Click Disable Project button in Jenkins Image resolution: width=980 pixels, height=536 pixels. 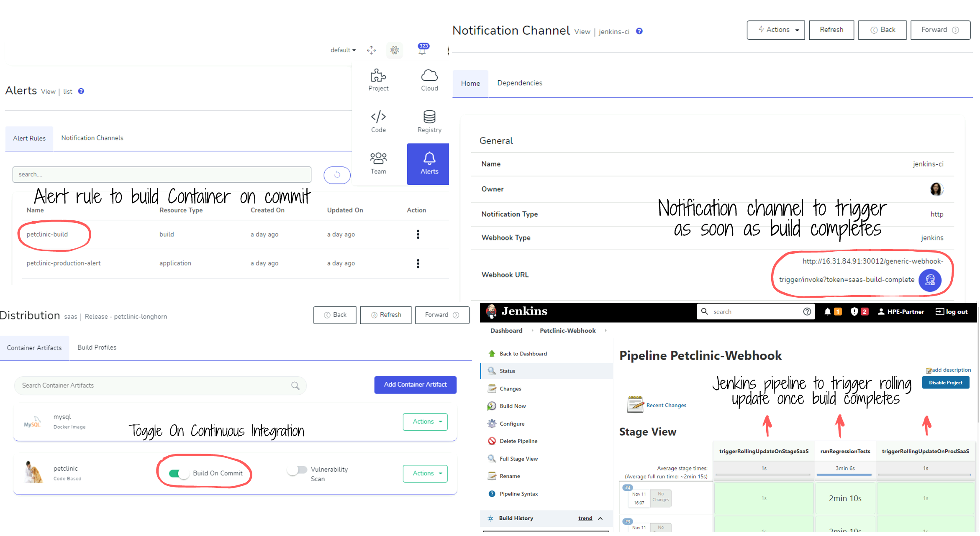pos(945,383)
